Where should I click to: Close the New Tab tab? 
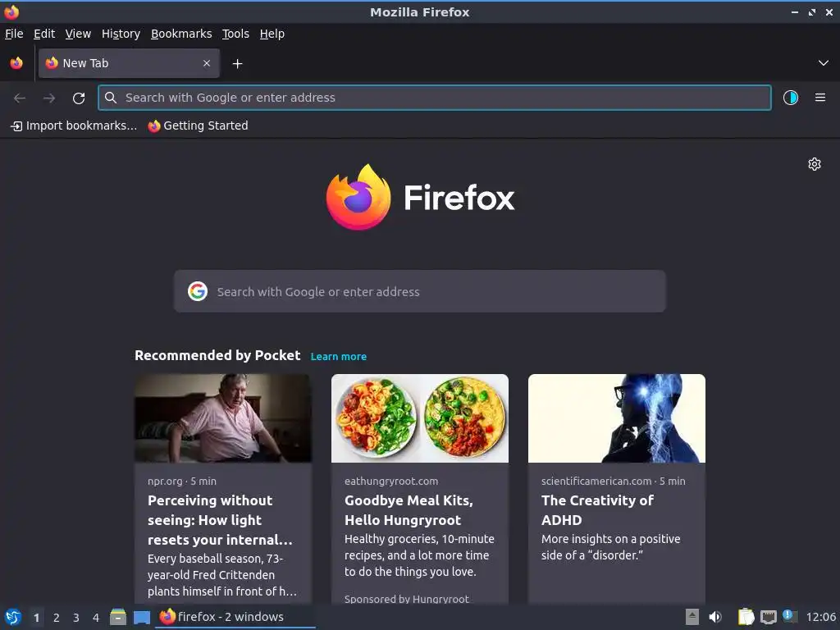coord(207,63)
